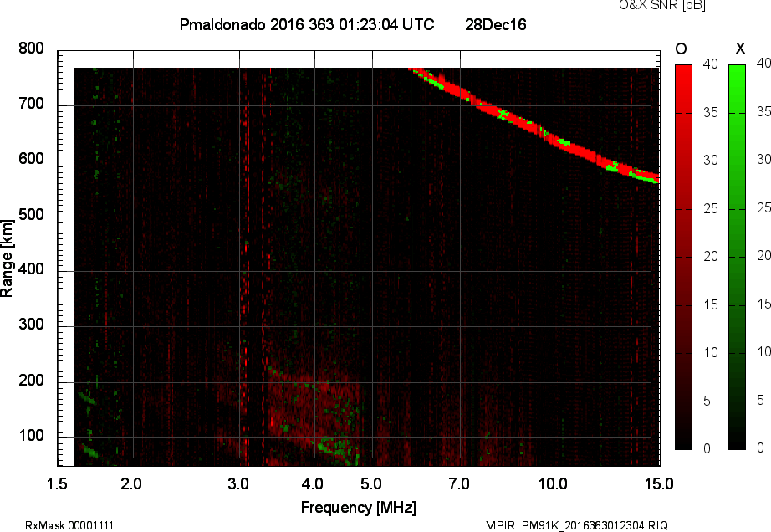Click the 'VIPIR PM91K_2016363012304.RIQ' file name
771x532 pixels.
(x=577, y=525)
